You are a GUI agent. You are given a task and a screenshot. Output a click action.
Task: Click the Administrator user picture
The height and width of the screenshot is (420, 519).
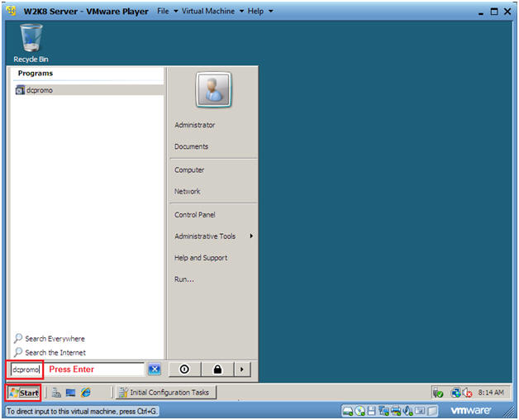(x=213, y=90)
